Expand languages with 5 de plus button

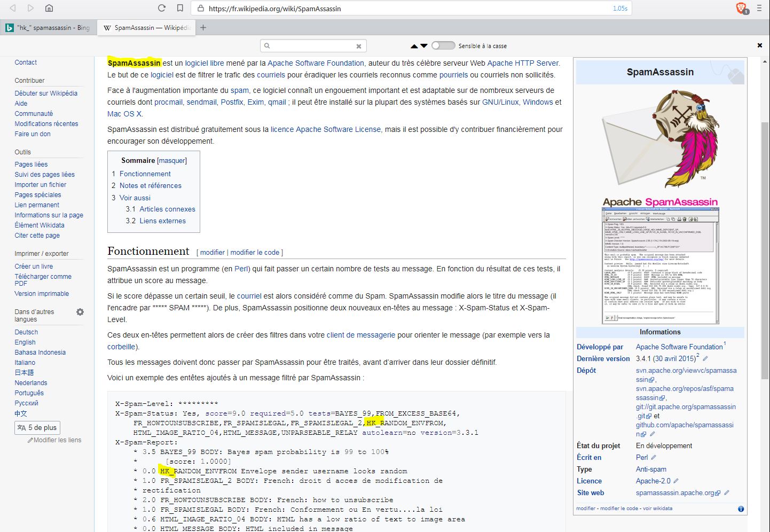point(37,428)
